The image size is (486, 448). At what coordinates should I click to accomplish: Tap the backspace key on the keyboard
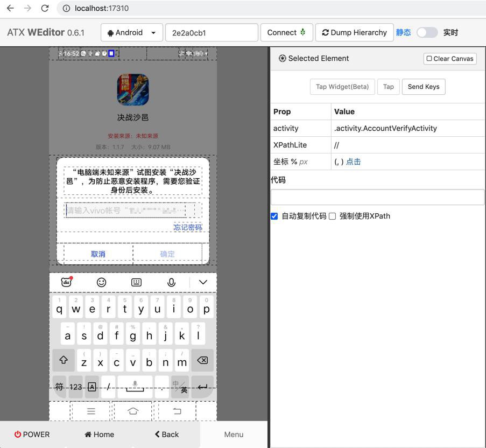(x=202, y=360)
